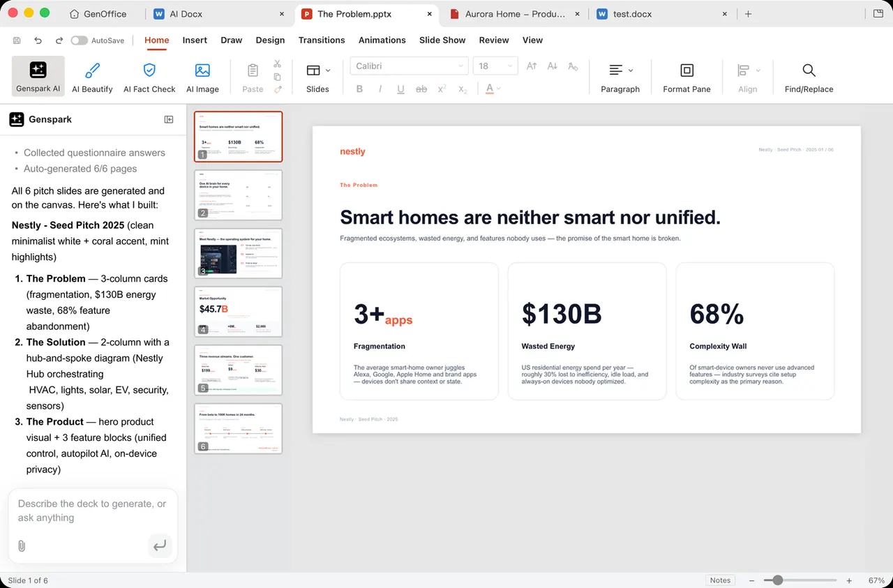Click the Format Painter brush icon
893x588 pixels.
[278, 89]
